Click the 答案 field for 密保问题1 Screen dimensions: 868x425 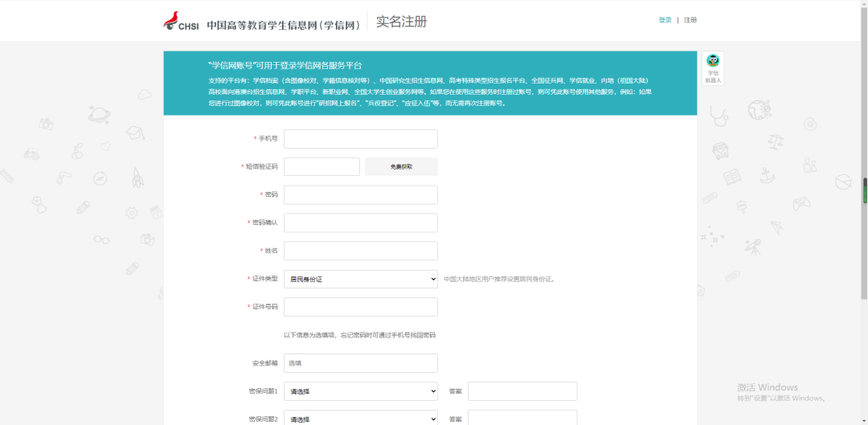pos(522,391)
